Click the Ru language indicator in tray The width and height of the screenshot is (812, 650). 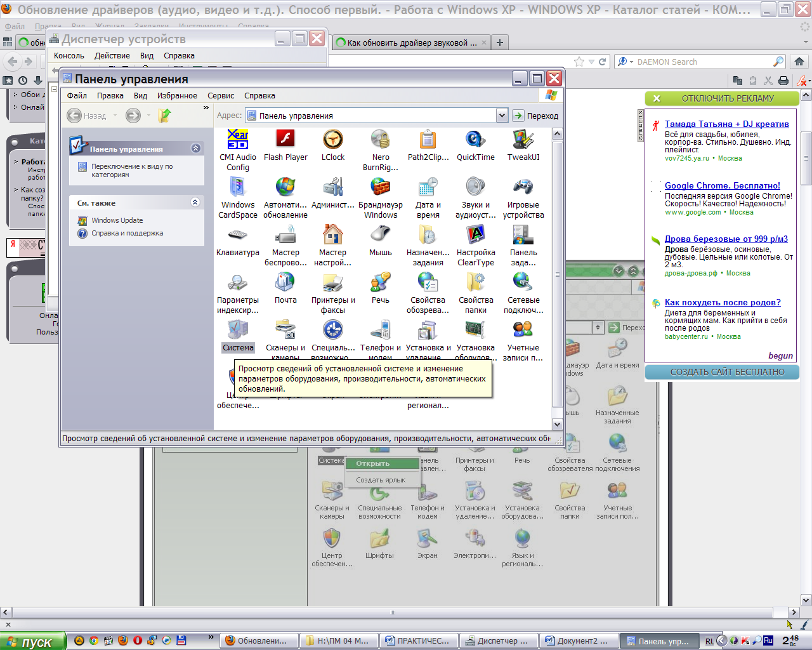[x=768, y=640]
